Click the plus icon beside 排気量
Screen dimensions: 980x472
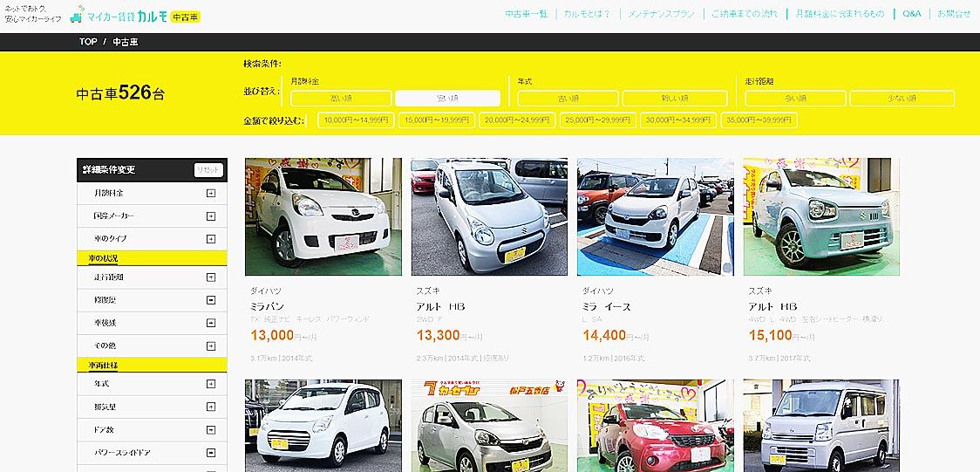tap(211, 407)
